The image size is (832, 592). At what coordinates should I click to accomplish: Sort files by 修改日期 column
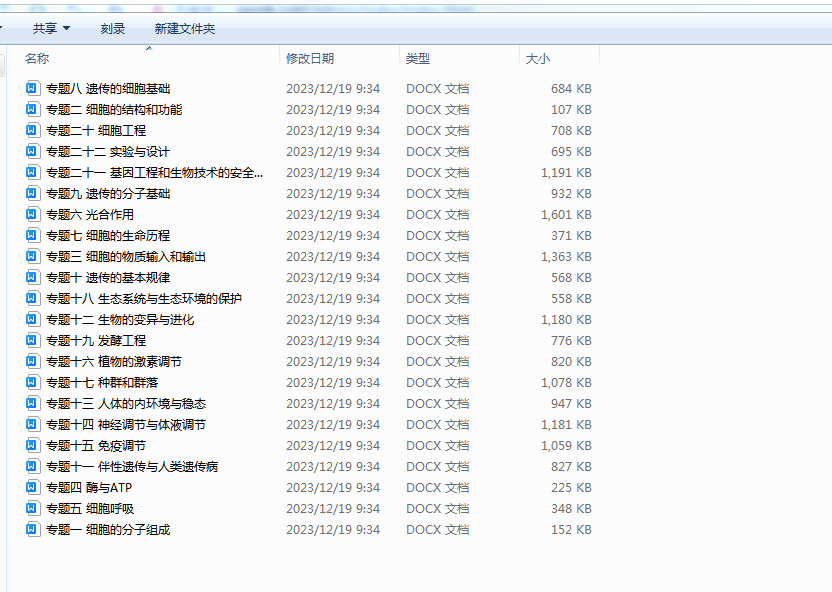pos(310,59)
